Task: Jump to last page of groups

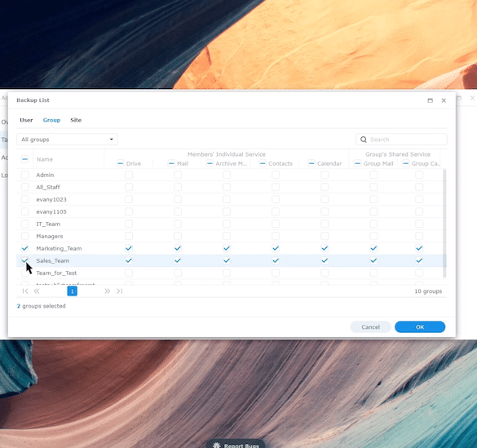Action: [120, 291]
